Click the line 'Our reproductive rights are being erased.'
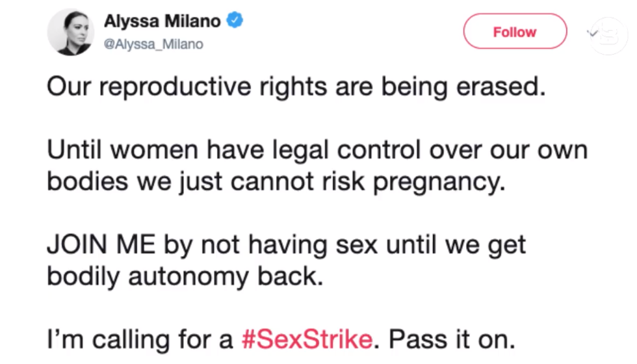637x364 pixels. point(295,87)
